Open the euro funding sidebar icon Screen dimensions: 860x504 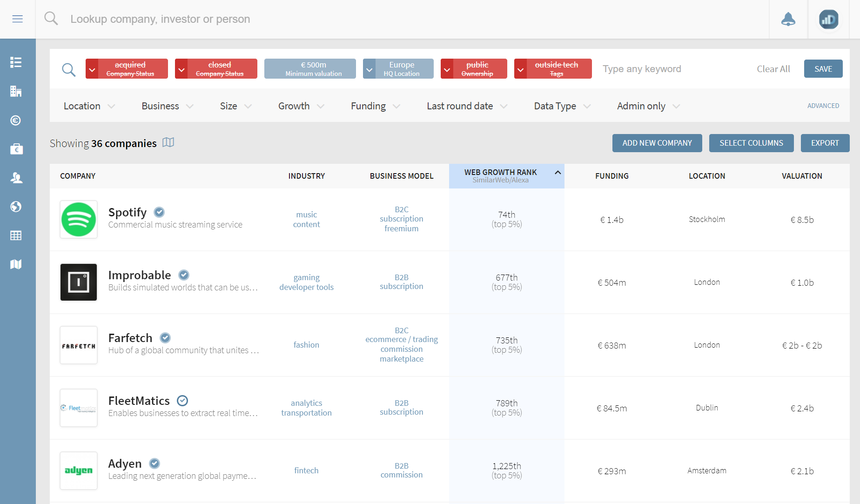(16, 121)
